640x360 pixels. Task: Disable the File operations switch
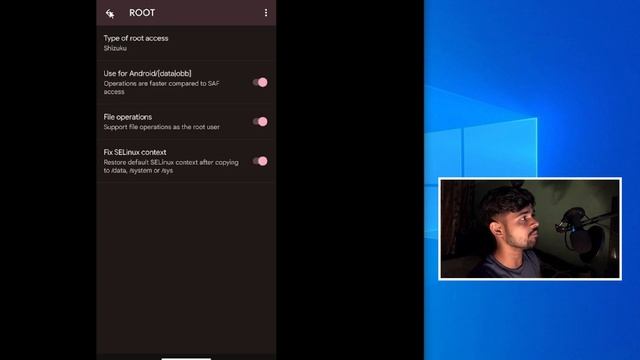(x=260, y=122)
